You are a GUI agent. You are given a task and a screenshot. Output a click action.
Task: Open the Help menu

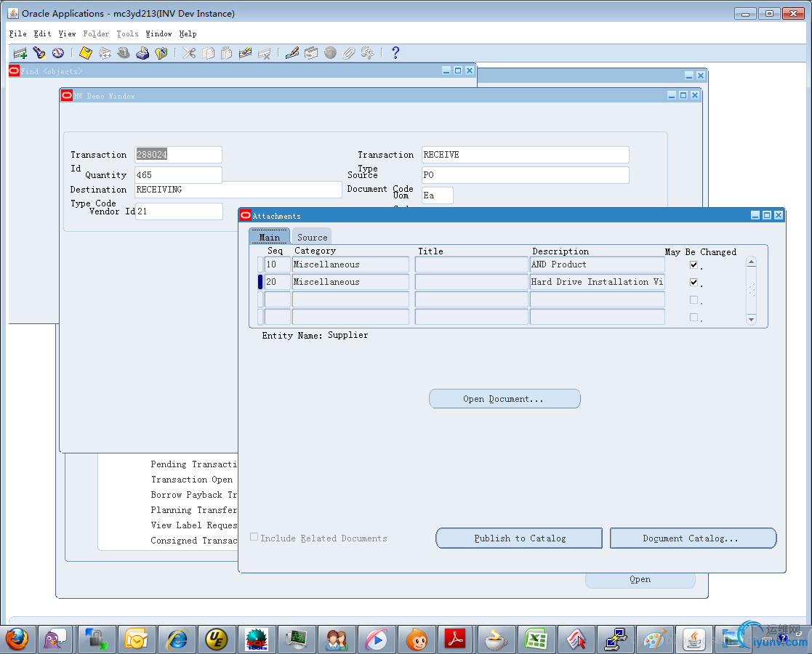(188, 33)
